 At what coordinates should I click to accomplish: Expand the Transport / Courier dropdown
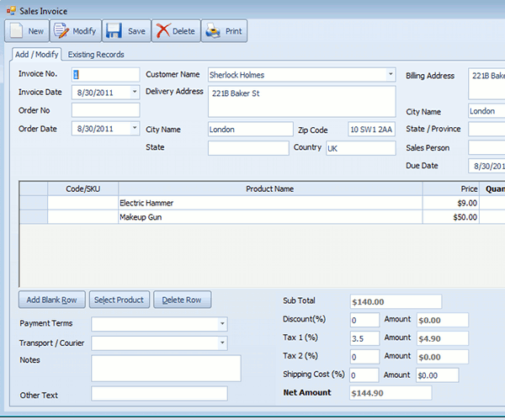pyautogui.click(x=222, y=343)
